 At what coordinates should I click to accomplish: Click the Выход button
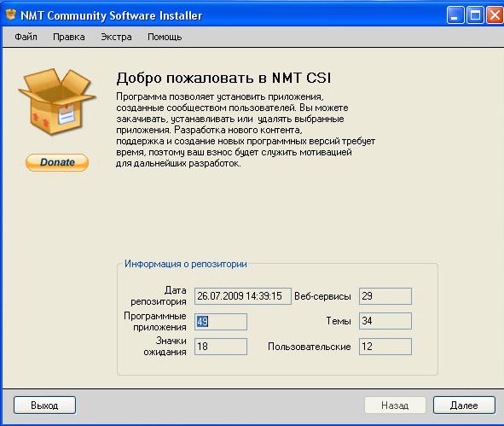coord(44,406)
